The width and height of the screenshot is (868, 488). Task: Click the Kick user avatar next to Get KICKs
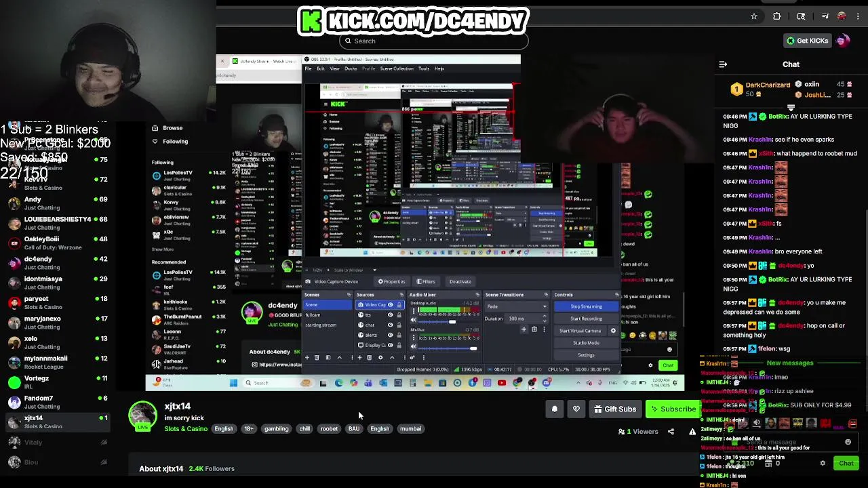coord(843,41)
